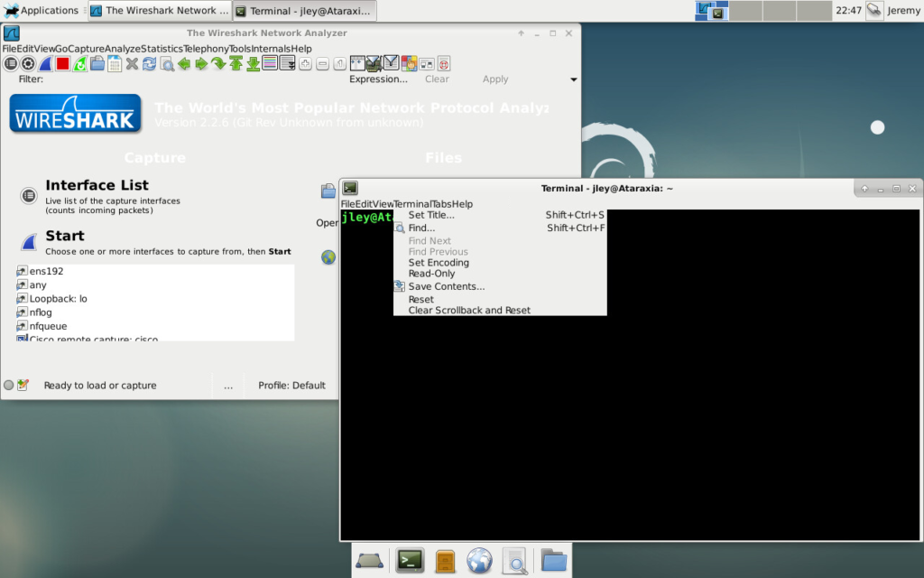924x578 pixels.
Task: Click the find packet magnifier toolbar icon
Action: point(167,64)
